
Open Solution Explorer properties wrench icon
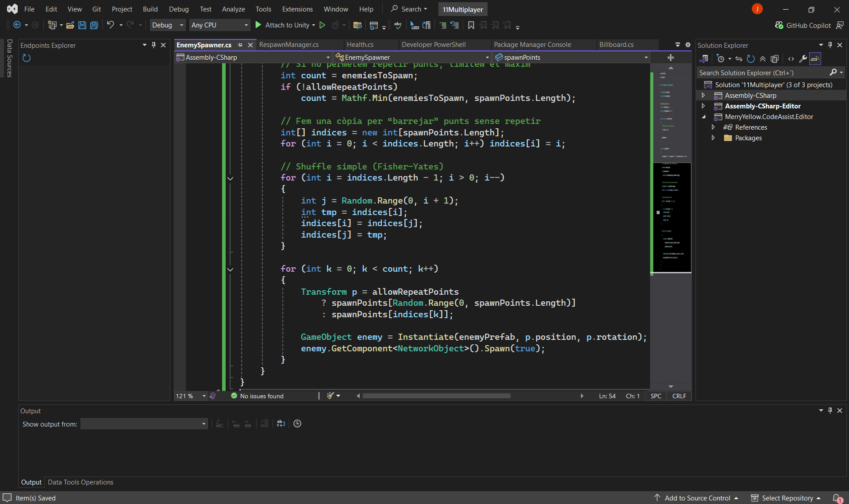tap(803, 59)
